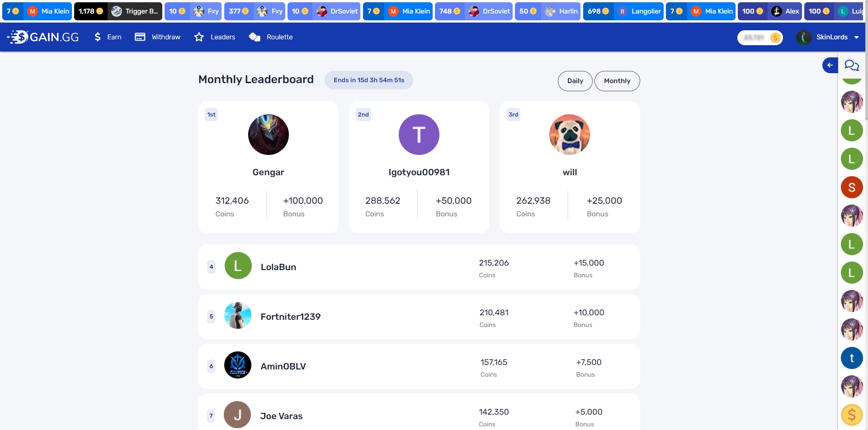Click the dollar sign Earn icon
This screenshot has height=430, width=868.
tap(97, 37)
